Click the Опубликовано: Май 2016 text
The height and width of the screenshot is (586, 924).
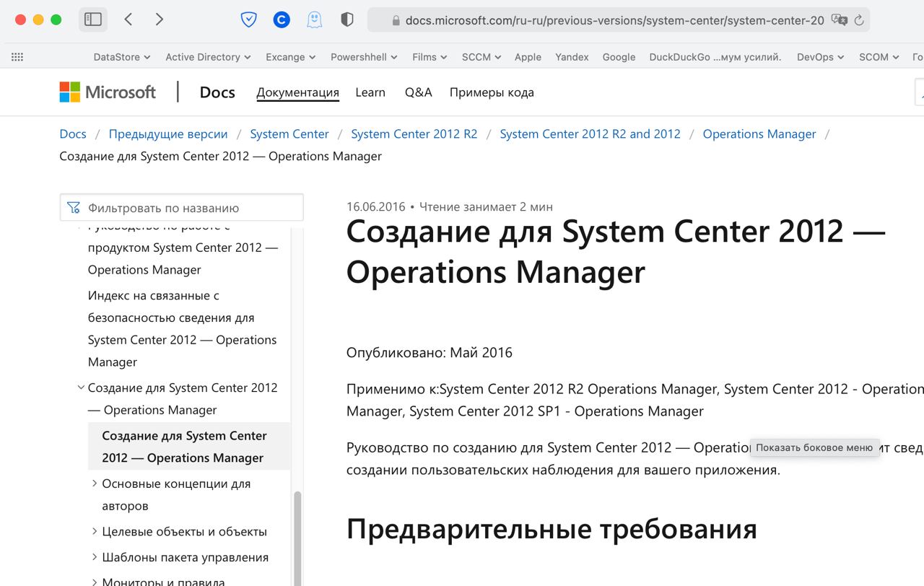(430, 352)
